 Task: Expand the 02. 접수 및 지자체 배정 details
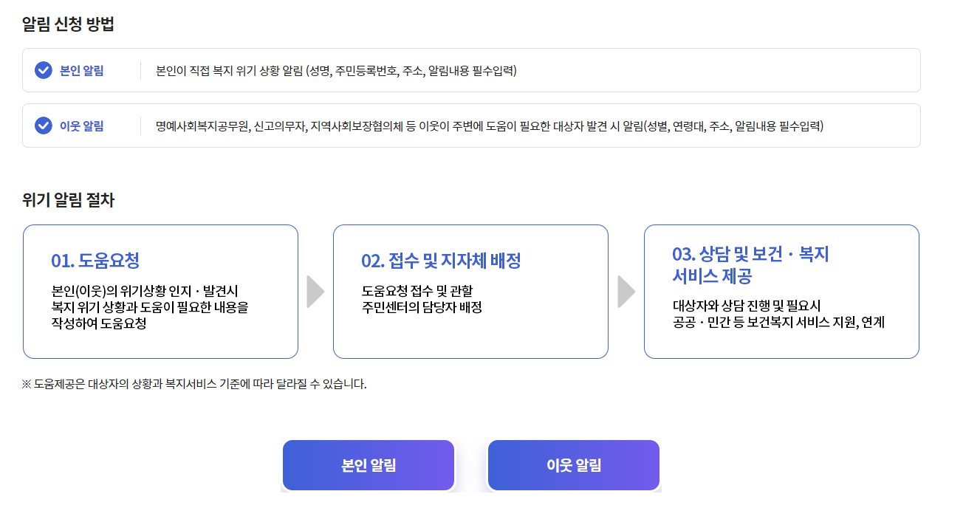click(x=470, y=291)
